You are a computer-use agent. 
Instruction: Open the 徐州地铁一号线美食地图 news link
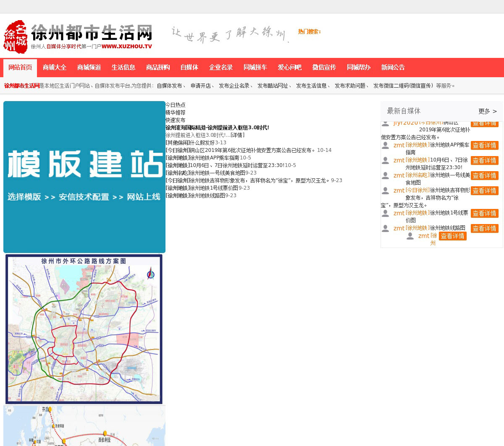218,173
